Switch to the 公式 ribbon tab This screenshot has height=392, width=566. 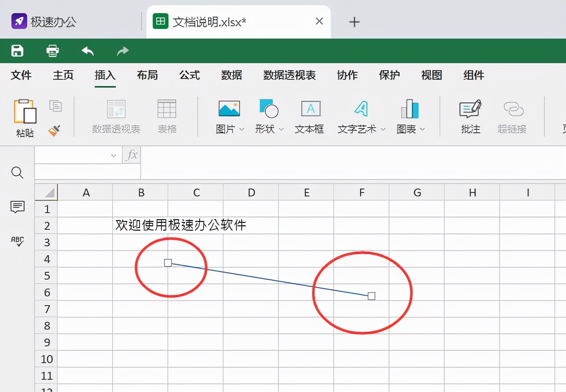pyautogui.click(x=189, y=75)
